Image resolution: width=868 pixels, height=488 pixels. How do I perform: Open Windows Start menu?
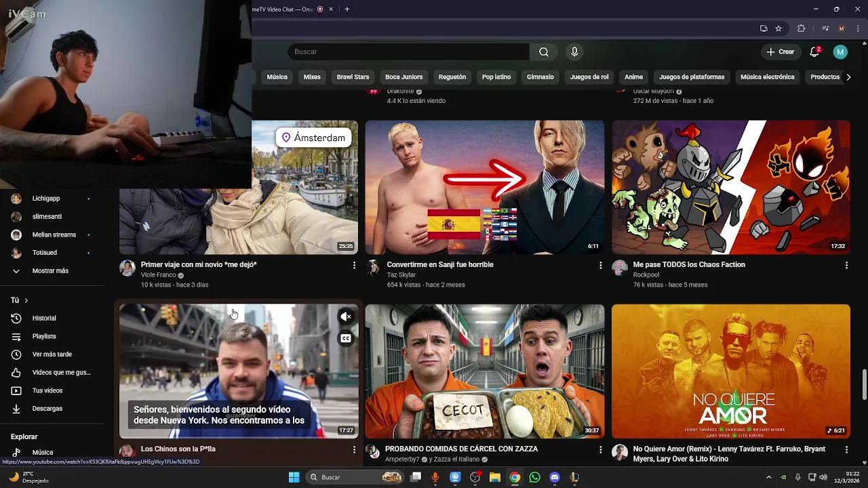click(294, 477)
